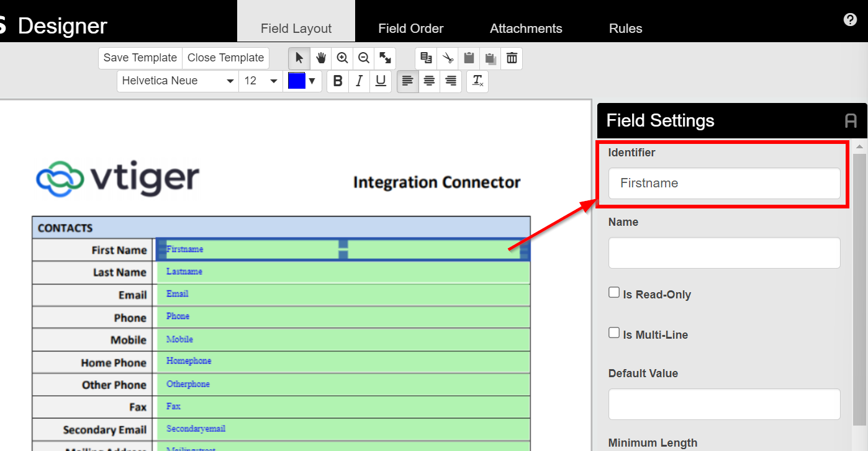Select the Phone field on the form
868x451 pixels.
pos(343,317)
